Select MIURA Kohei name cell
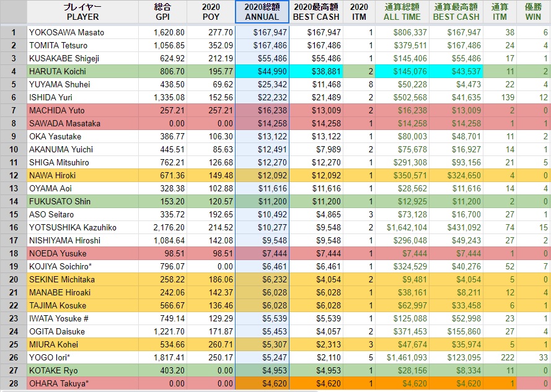 click(x=82, y=344)
